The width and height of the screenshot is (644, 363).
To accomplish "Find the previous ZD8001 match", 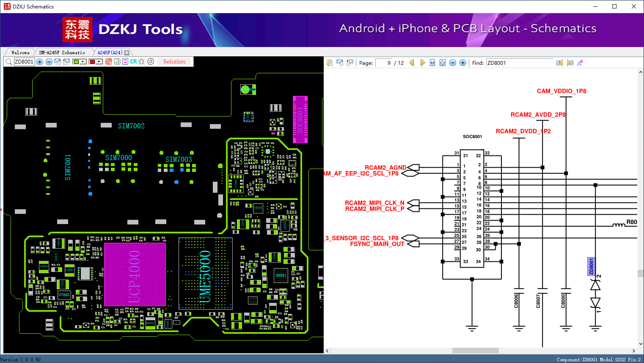I will (560, 63).
